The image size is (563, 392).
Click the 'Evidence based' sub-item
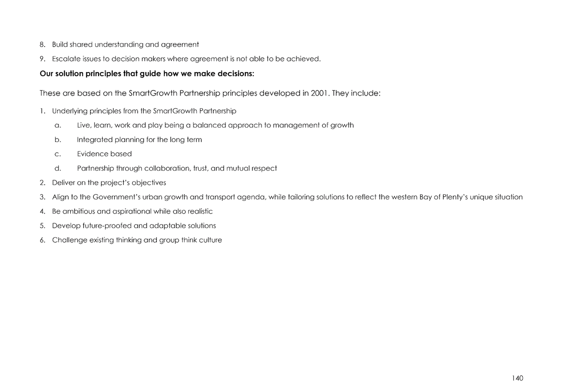(x=104, y=154)
